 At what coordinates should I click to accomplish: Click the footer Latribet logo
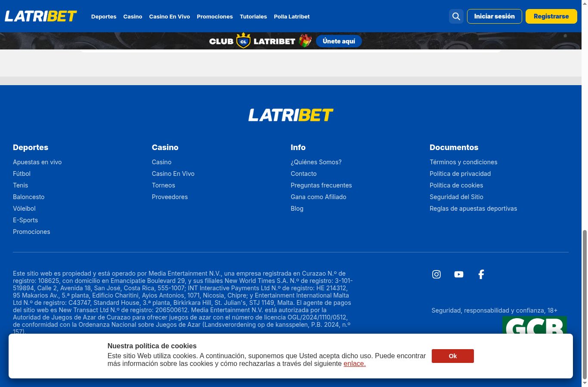(x=291, y=115)
